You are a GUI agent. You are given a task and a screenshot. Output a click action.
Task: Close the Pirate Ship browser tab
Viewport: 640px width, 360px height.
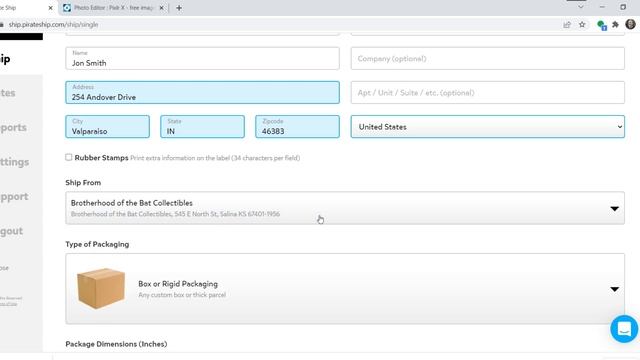point(51,8)
